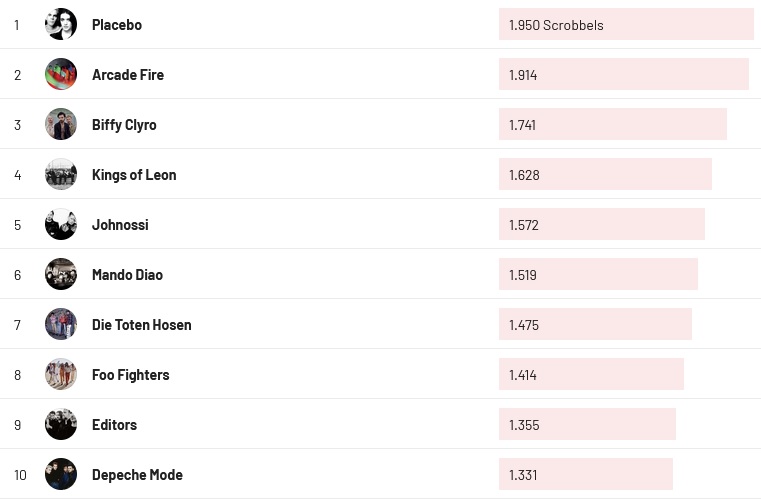Select the 1.331 scrobble bar for Depeche Mode

click(x=585, y=474)
